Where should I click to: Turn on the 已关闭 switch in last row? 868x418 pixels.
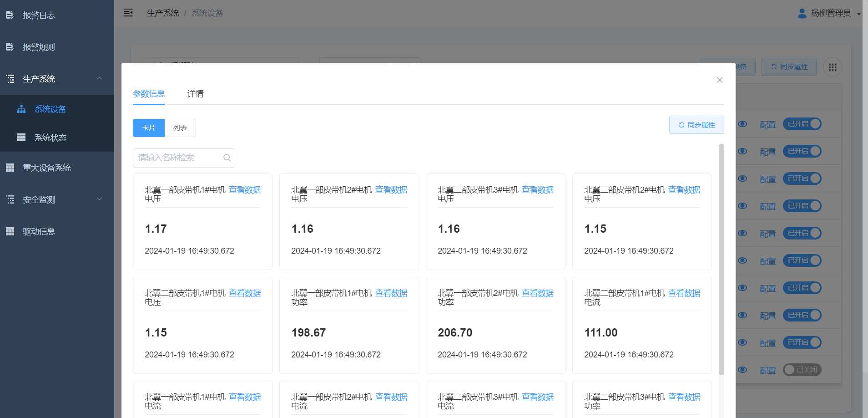click(802, 370)
